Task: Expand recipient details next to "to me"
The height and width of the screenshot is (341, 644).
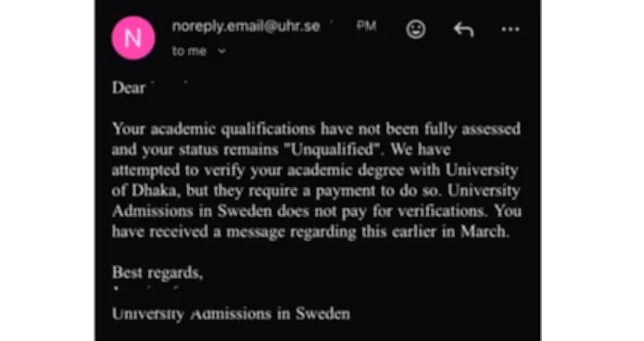Action: pyautogui.click(x=221, y=50)
